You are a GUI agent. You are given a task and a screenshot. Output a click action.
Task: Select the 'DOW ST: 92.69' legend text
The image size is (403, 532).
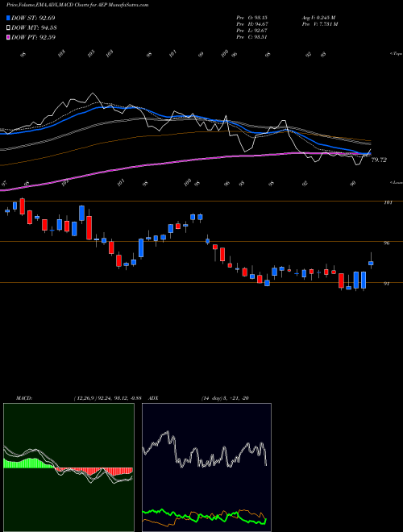[x=33, y=18]
